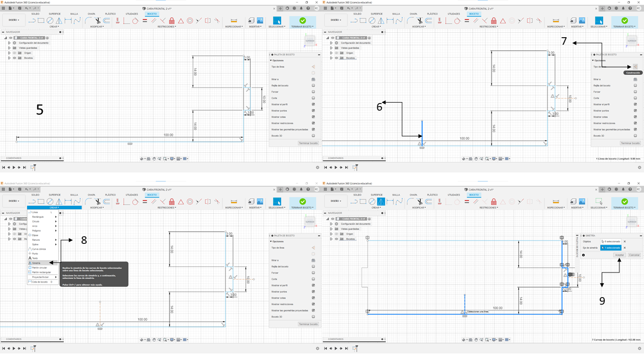Enable Rejilla del boceto in top-left window

313,85
